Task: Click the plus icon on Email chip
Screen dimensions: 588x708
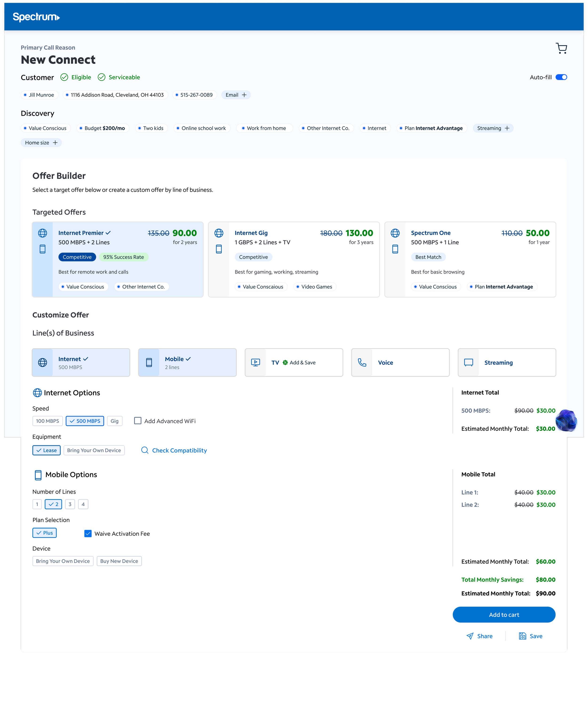Action: [x=244, y=95]
